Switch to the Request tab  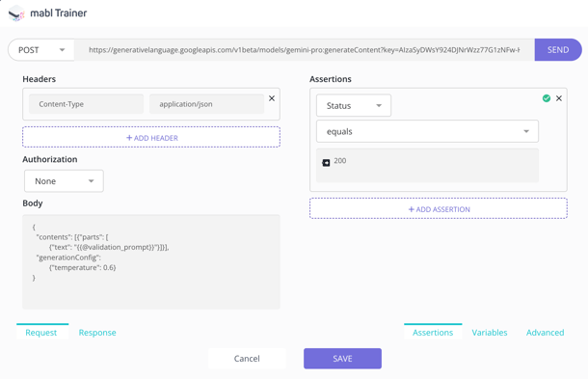41,333
